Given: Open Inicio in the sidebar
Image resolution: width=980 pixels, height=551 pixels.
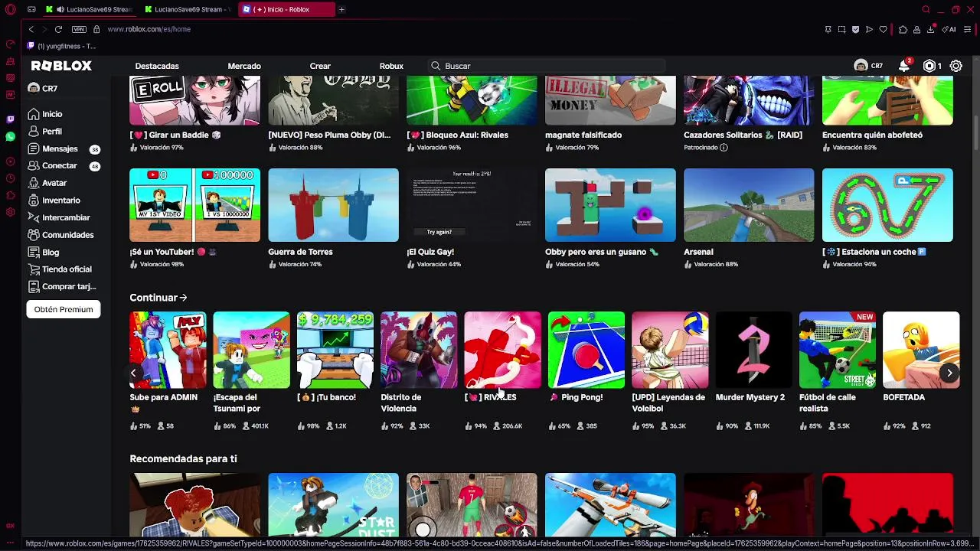Looking at the screenshot, I should pyautogui.click(x=45, y=114).
